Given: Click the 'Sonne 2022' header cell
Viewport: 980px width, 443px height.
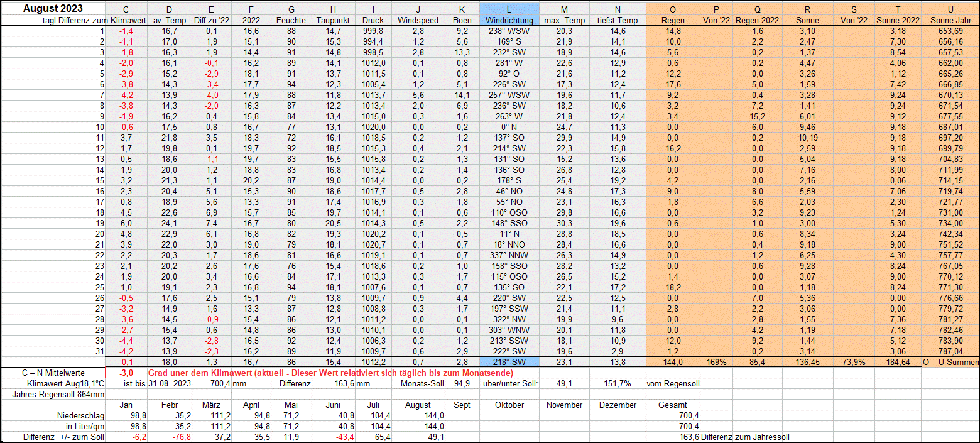Looking at the screenshot, I should click(897, 20).
